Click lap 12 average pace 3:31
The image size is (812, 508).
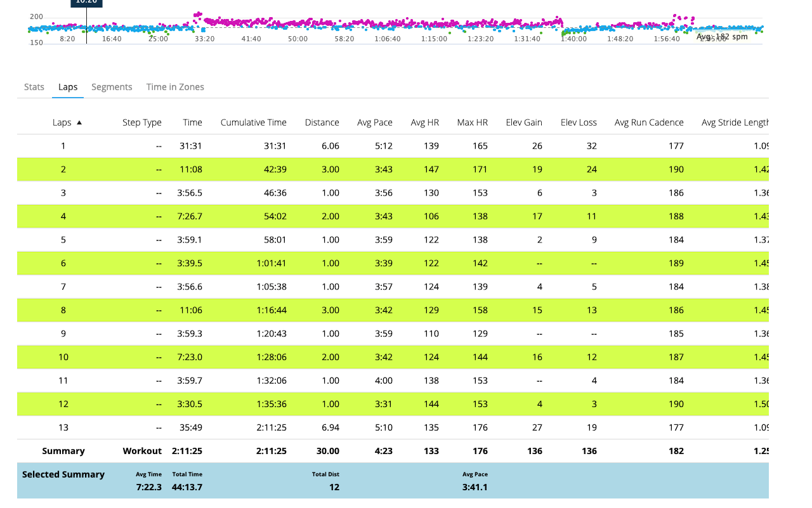(384, 404)
